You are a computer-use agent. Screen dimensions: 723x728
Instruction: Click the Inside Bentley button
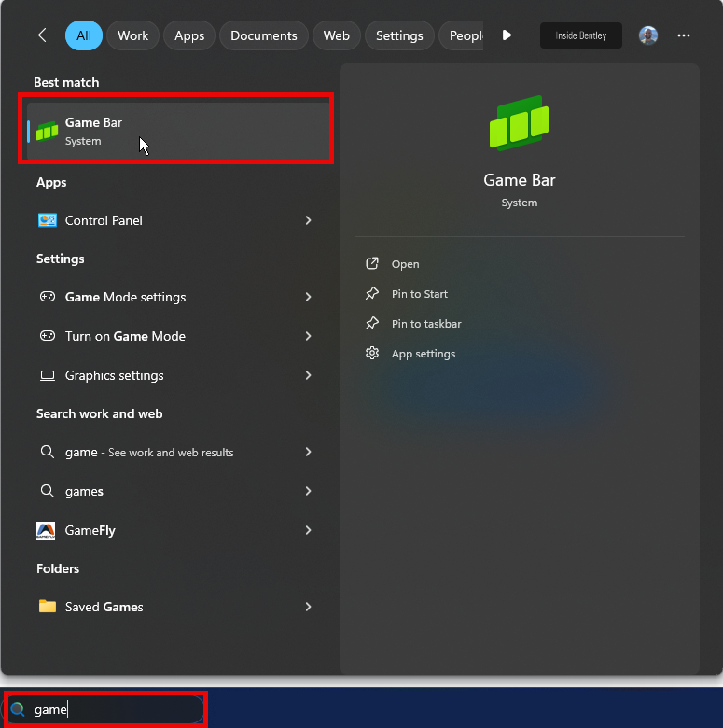tap(581, 35)
